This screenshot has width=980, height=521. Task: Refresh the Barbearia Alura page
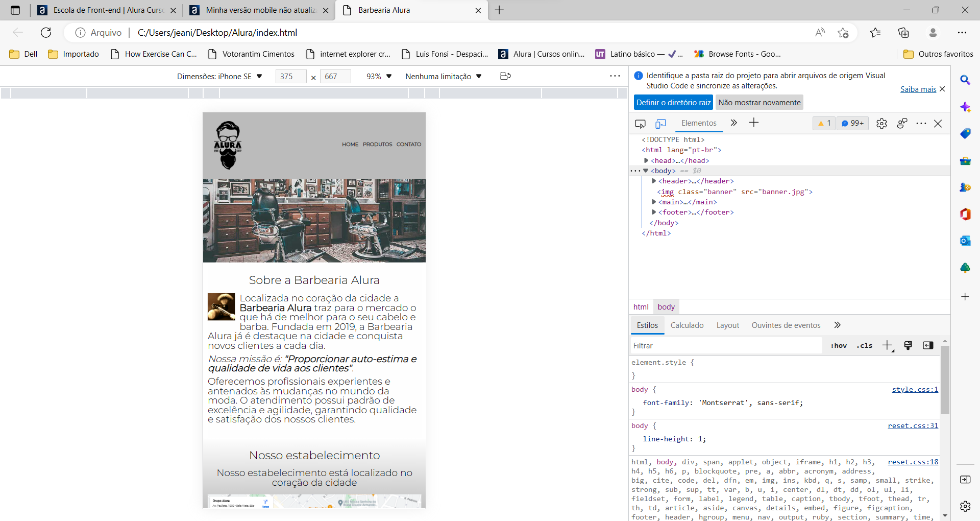pos(46,33)
